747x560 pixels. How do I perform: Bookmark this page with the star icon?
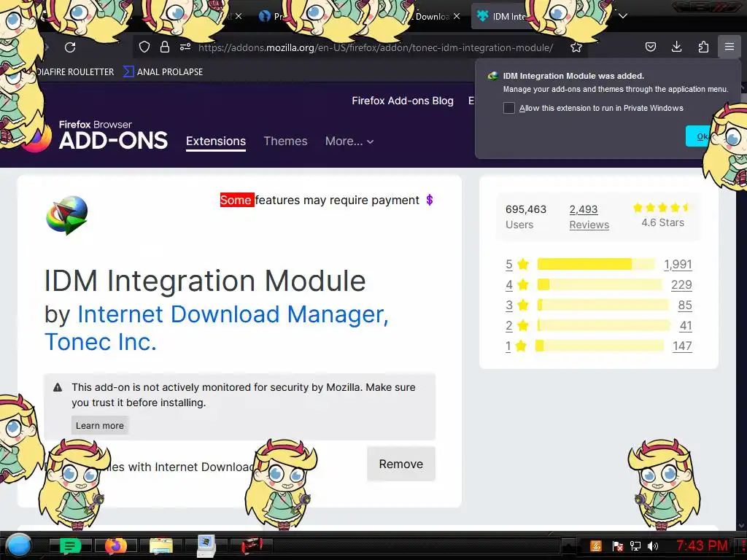(576, 47)
